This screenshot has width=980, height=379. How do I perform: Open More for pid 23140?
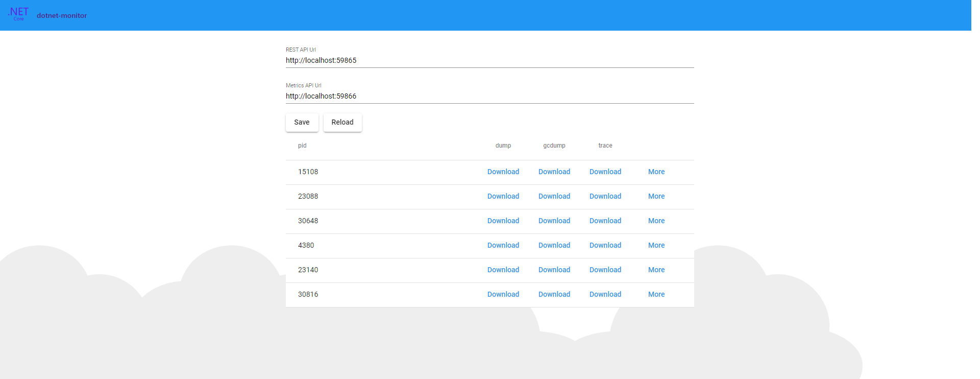point(656,270)
